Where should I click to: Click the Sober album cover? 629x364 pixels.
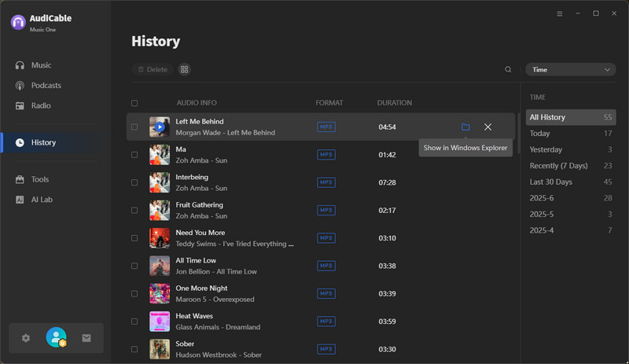pyautogui.click(x=160, y=349)
